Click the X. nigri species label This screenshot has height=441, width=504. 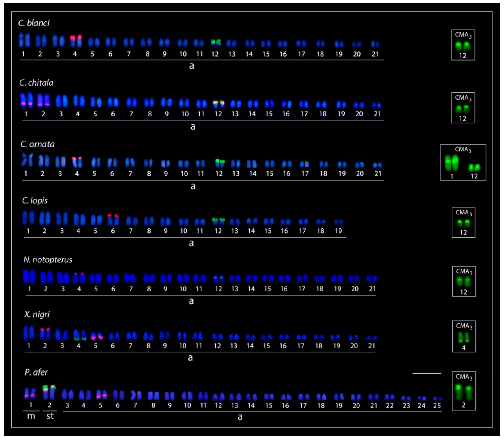[x=37, y=314]
